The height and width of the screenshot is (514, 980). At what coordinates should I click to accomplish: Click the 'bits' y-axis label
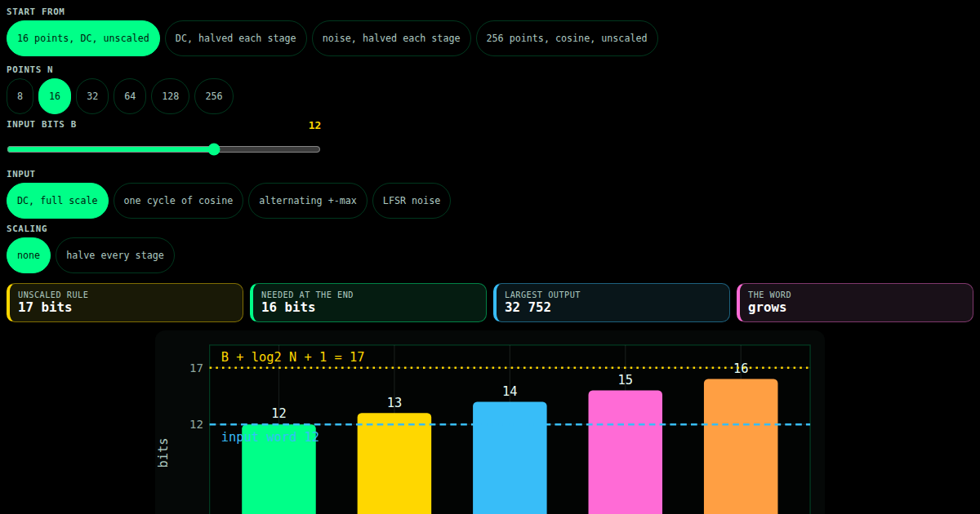tap(163, 453)
